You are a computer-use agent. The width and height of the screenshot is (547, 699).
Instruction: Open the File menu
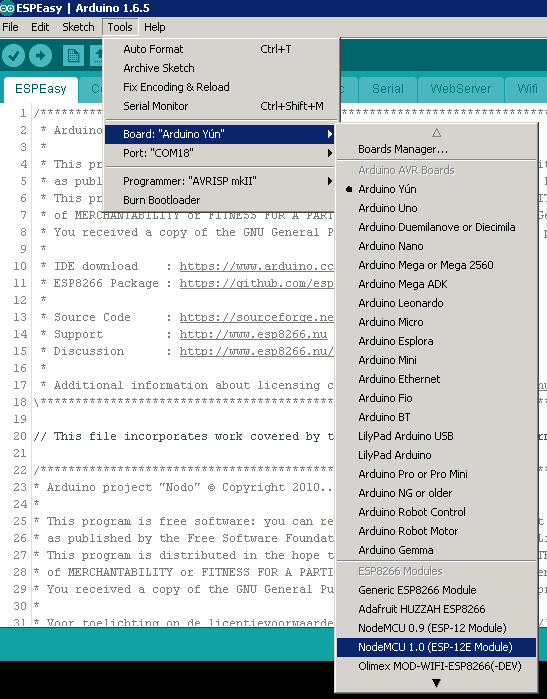pos(10,27)
